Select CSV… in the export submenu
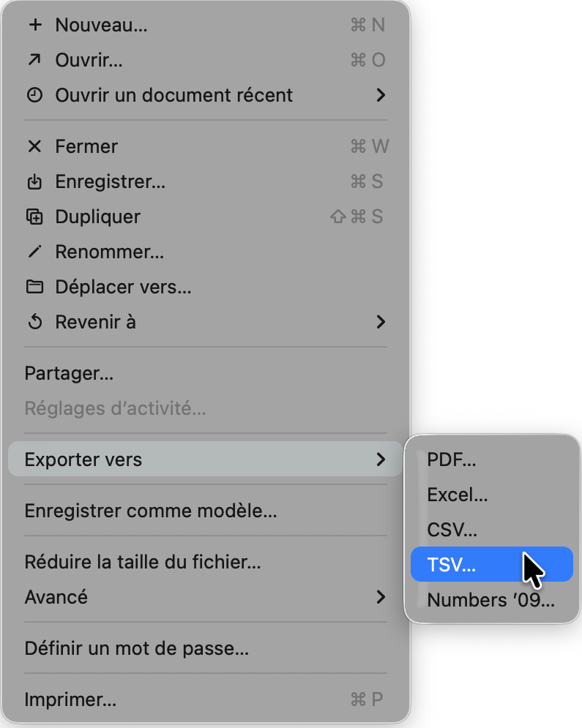 pyautogui.click(x=452, y=530)
